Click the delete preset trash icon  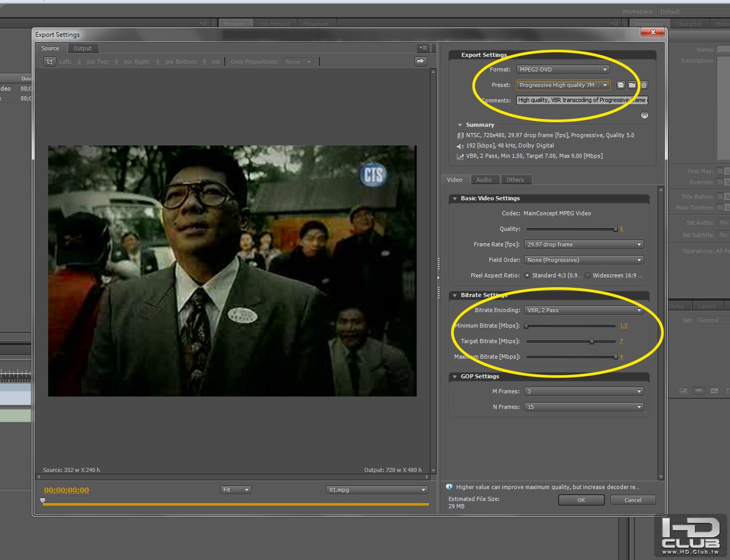644,85
